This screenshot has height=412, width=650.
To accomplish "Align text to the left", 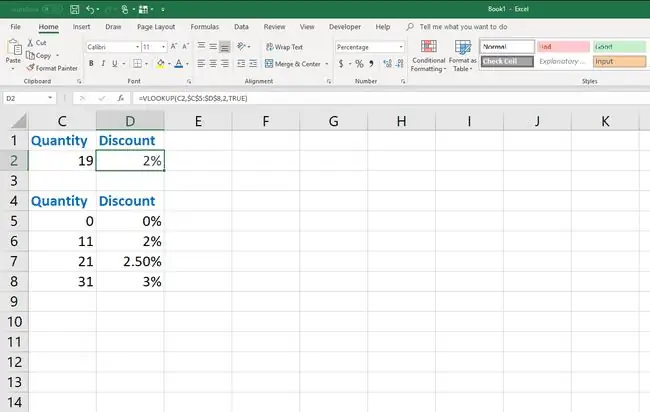I will [x=201, y=63].
